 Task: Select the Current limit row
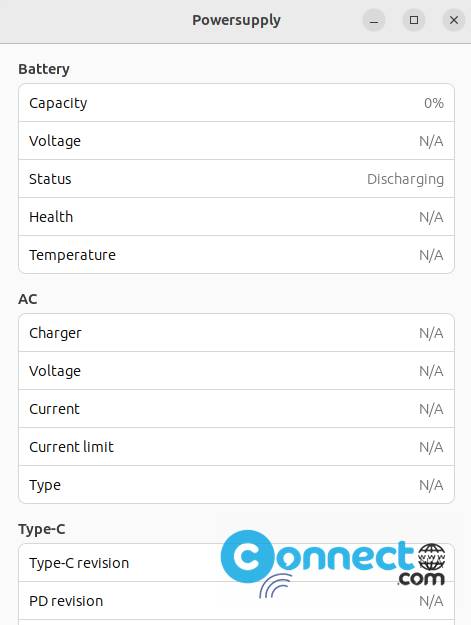236,447
